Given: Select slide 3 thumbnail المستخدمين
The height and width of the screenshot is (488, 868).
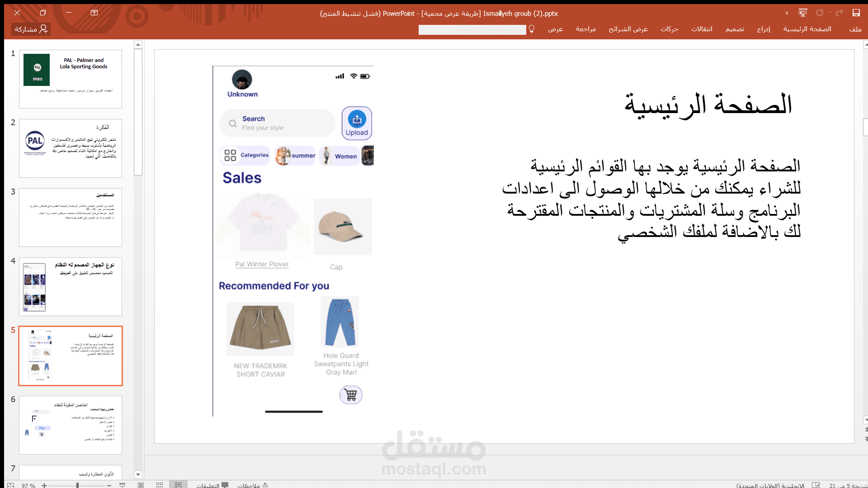Looking at the screenshot, I should coord(71,217).
